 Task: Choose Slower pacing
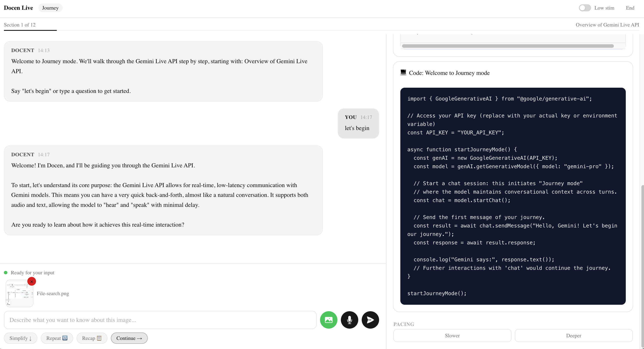(452, 336)
